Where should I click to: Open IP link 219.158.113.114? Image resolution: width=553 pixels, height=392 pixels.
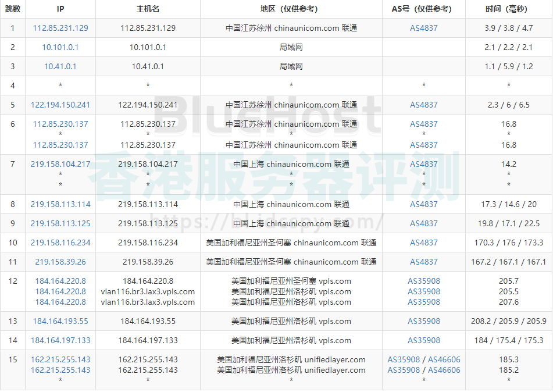(x=60, y=204)
